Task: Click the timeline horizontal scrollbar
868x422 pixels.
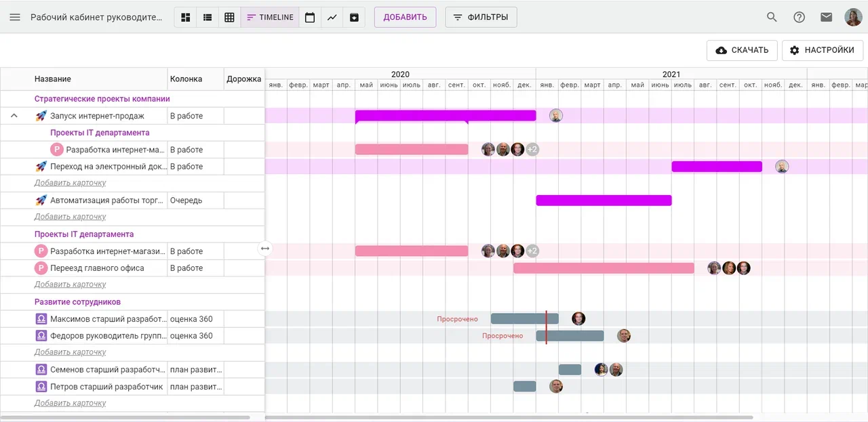Action: click(509, 417)
